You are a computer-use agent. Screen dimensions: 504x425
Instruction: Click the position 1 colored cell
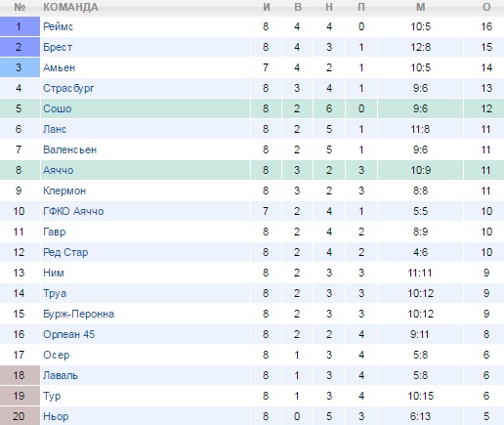[x=20, y=26]
